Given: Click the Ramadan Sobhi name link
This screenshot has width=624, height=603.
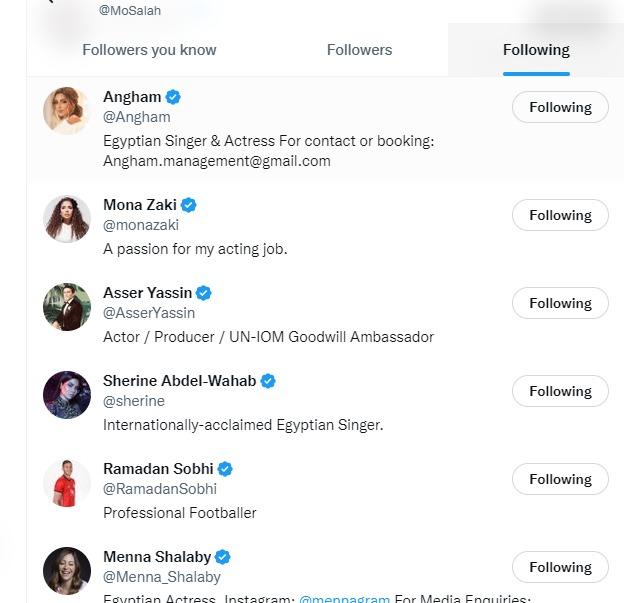Looking at the screenshot, I should pos(159,469).
